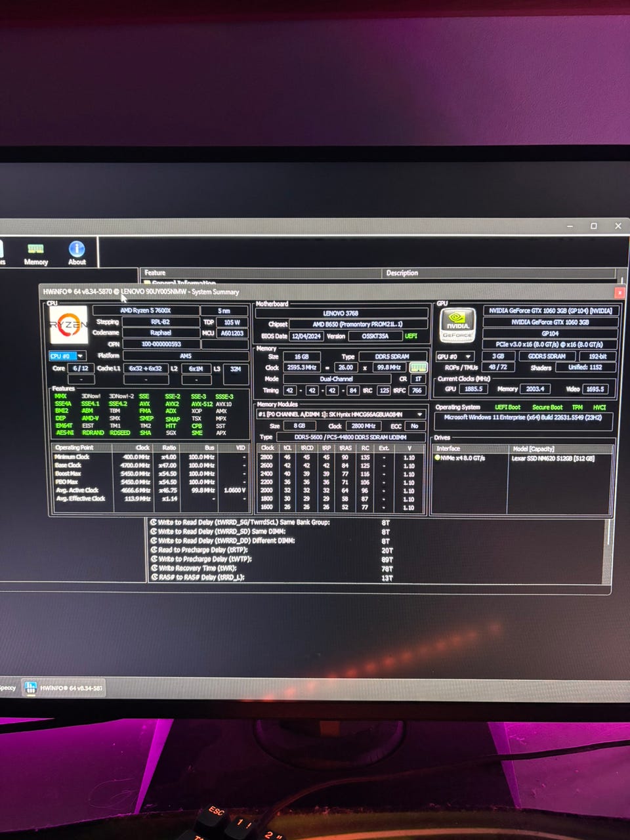Click the 5 nm process field
The width and height of the screenshot is (630, 840).
tap(224, 310)
